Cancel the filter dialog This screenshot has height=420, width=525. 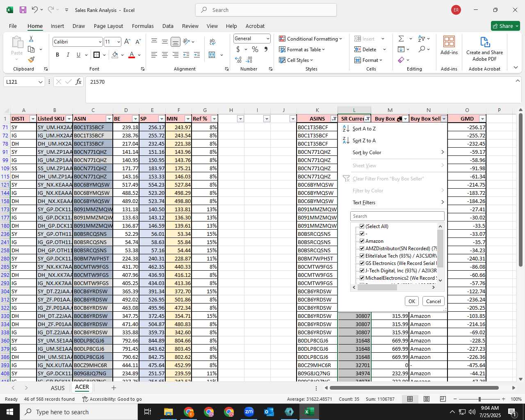click(433, 301)
